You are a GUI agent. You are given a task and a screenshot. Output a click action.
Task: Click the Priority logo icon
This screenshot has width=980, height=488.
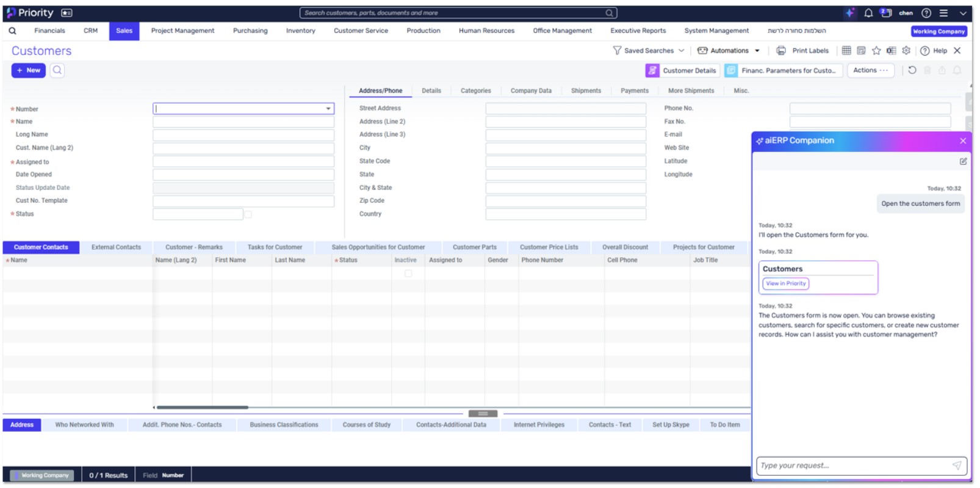[10, 13]
